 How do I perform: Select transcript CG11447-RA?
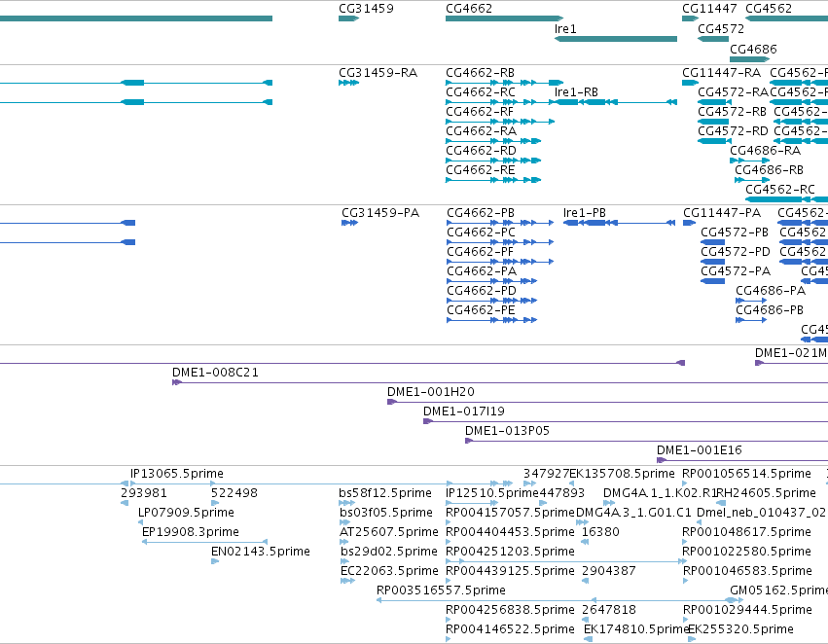click(x=721, y=73)
